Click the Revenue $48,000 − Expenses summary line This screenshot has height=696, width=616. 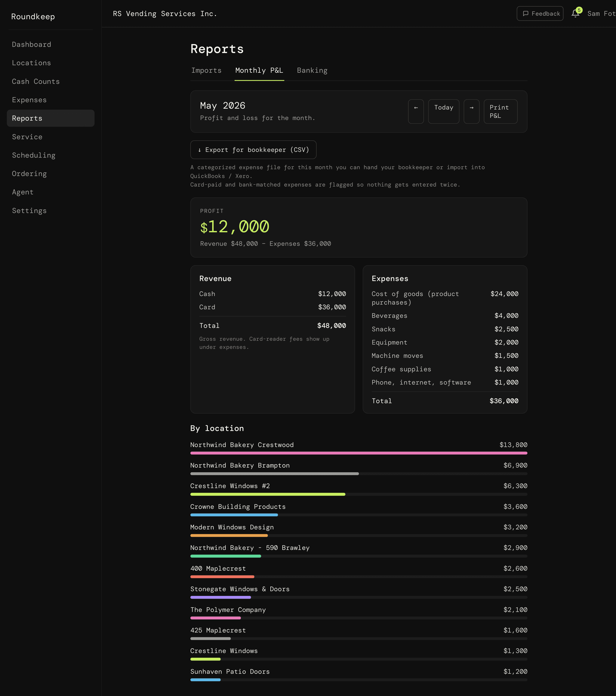[266, 243]
